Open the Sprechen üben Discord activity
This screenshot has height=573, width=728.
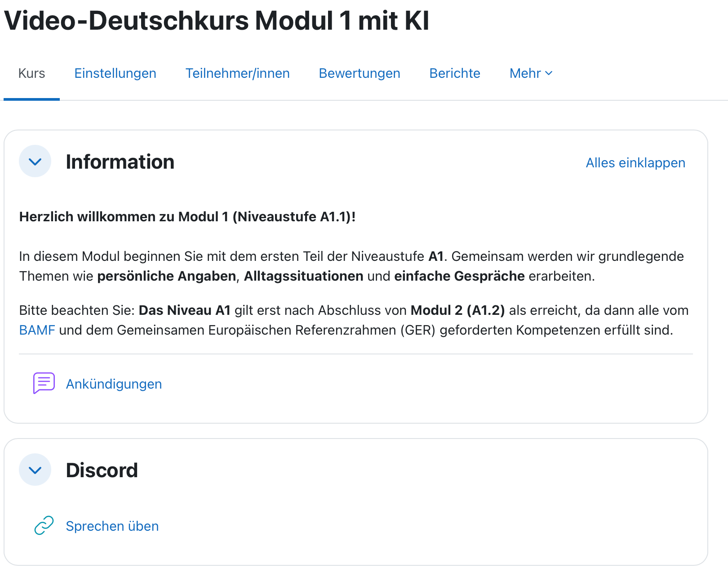112,526
